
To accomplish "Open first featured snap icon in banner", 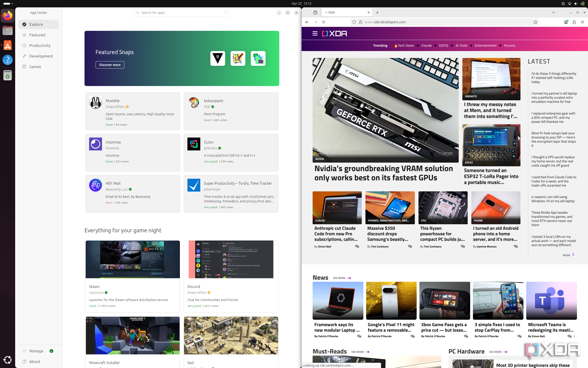I will pyautogui.click(x=218, y=58).
